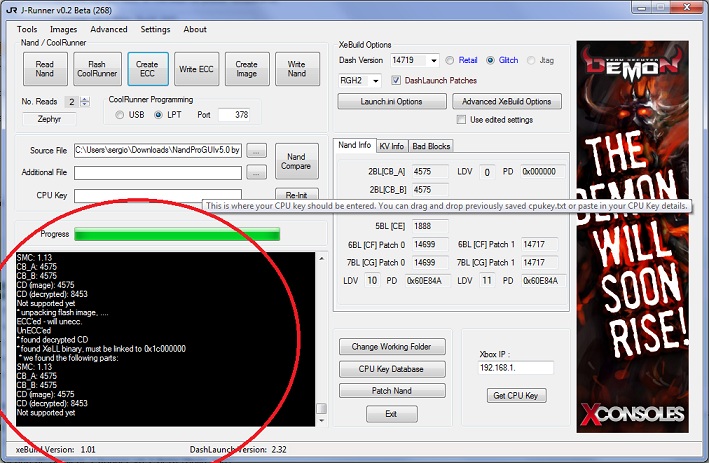
Task: Click the Create Image button
Action: click(247, 69)
